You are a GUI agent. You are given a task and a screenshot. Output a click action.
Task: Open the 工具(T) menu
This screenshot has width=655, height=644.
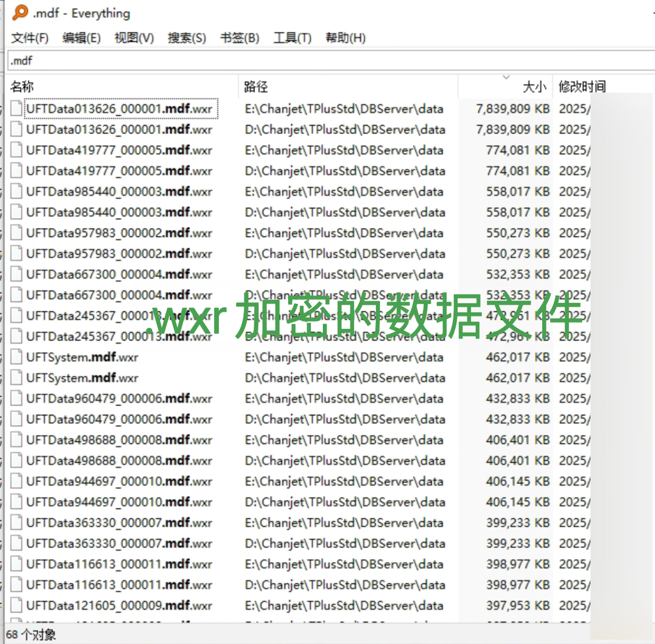292,38
